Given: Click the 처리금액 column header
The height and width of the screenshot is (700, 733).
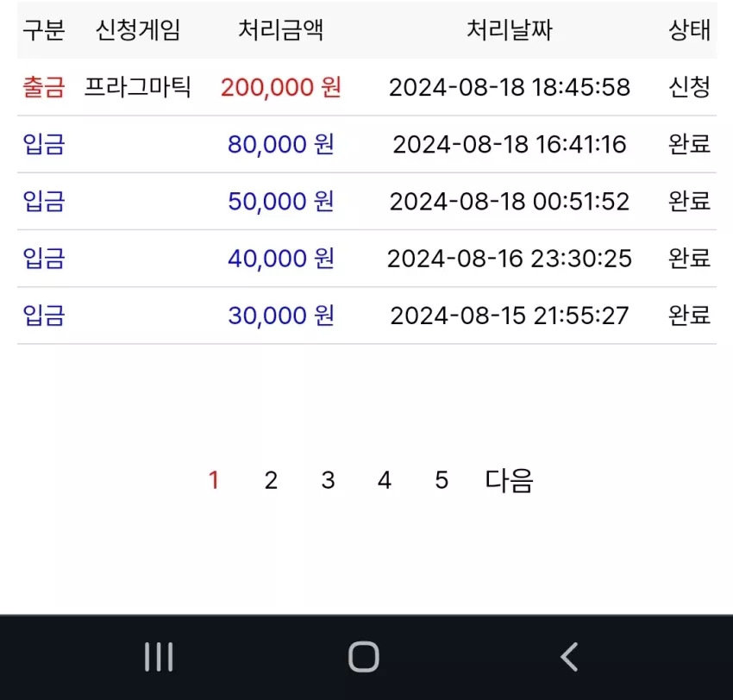Looking at the screenshot, I should pyautogui.click(x=281, y=30).
